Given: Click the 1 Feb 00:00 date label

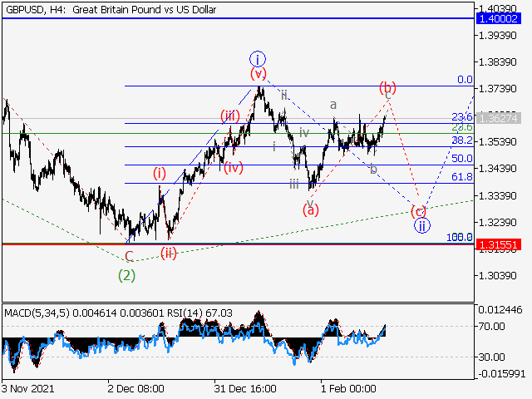Looking at the screenshot, I should point(348,389).
